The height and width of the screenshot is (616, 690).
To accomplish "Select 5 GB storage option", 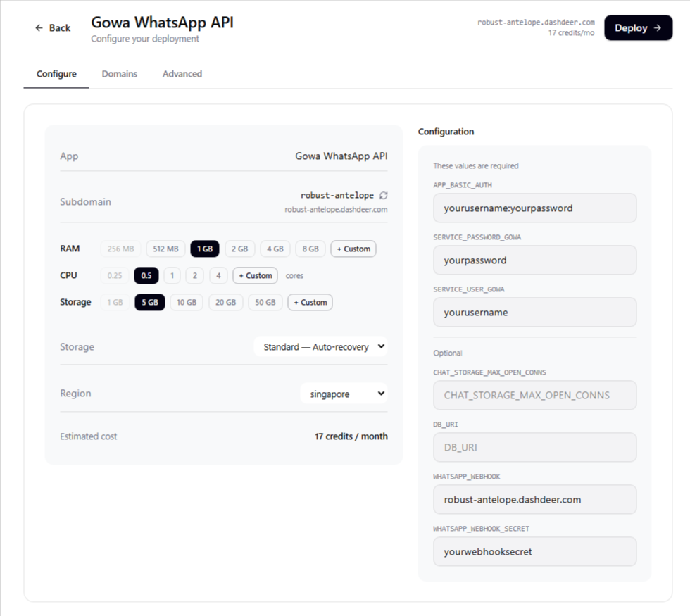I will pos(149,302).
